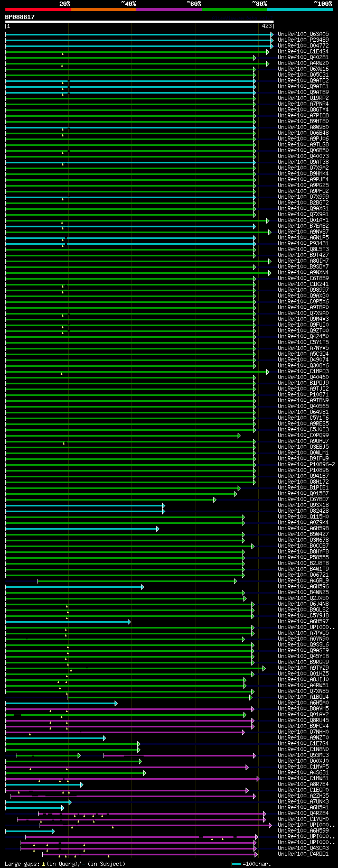
Task: Select the UniRef100_Q9SX18 label
Action: [x=303, y=505]
